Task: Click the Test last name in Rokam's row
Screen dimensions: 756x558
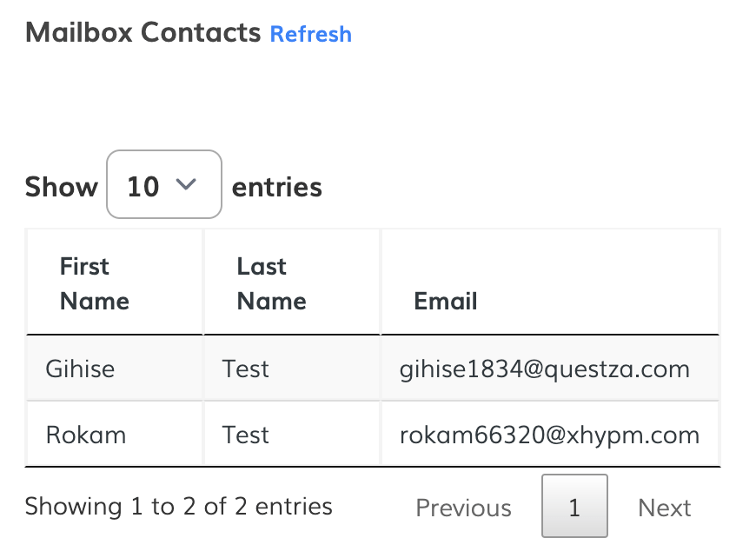Action: point(246,435)
